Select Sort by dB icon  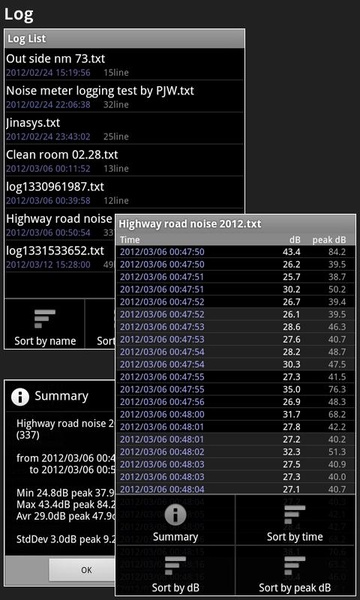coord(175,566)
